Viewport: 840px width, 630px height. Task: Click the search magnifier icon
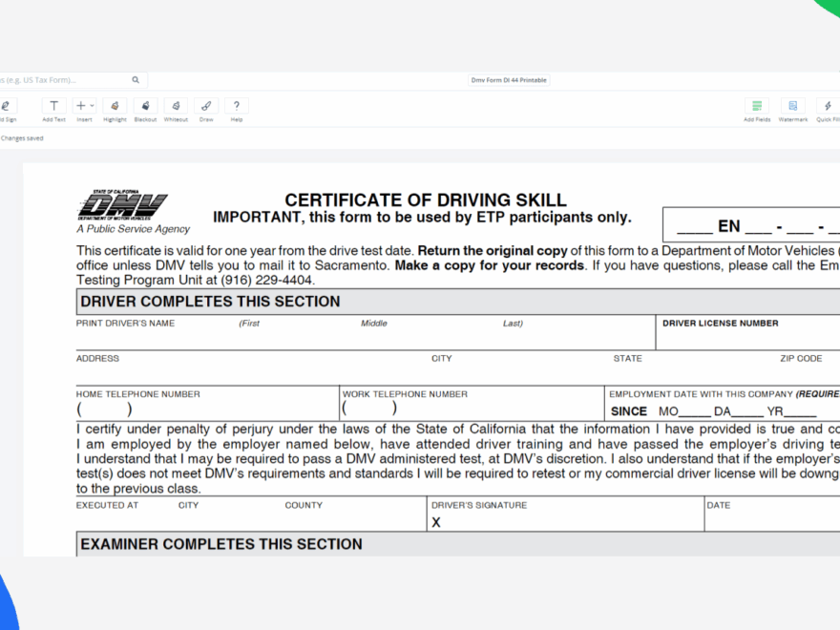click(x=136, y=80)
